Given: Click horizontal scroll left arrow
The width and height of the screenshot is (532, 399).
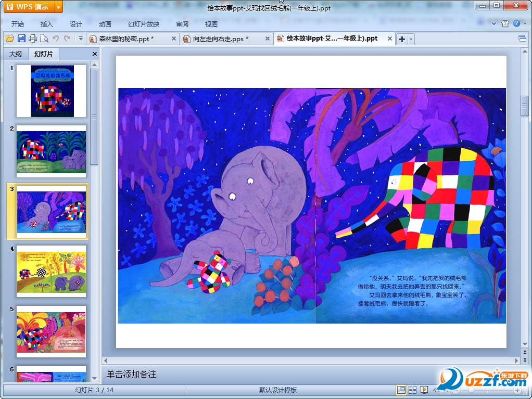Looking at the screenshot, I should [106, 361].
